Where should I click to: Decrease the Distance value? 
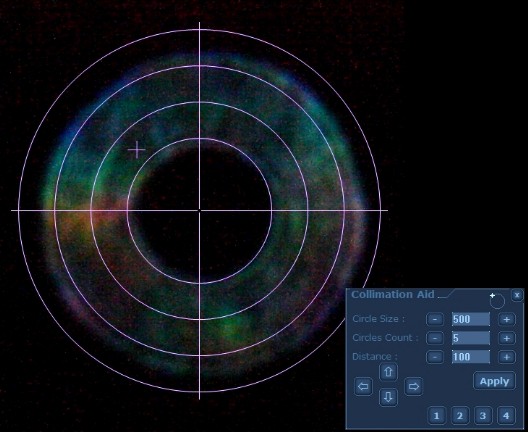point(435,357)
